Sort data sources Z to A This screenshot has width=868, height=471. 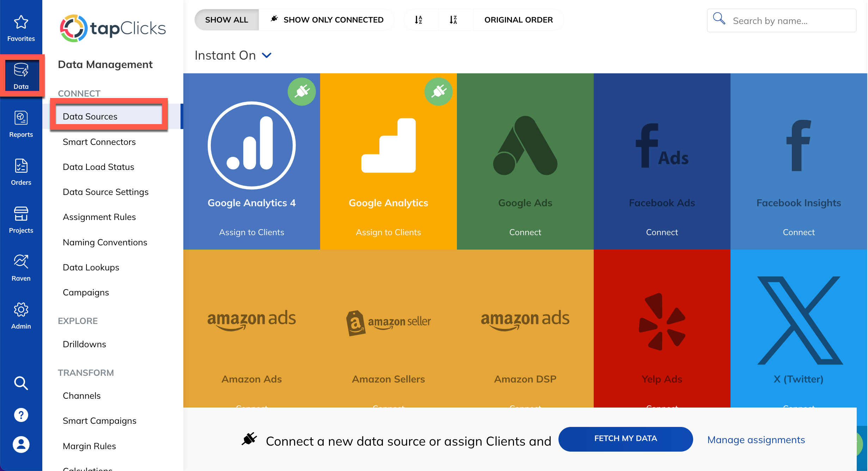[454, 20]
